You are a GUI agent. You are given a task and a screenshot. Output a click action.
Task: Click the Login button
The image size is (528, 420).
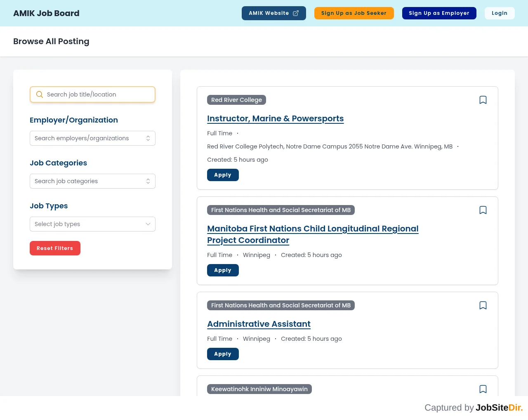click(500, 13)
